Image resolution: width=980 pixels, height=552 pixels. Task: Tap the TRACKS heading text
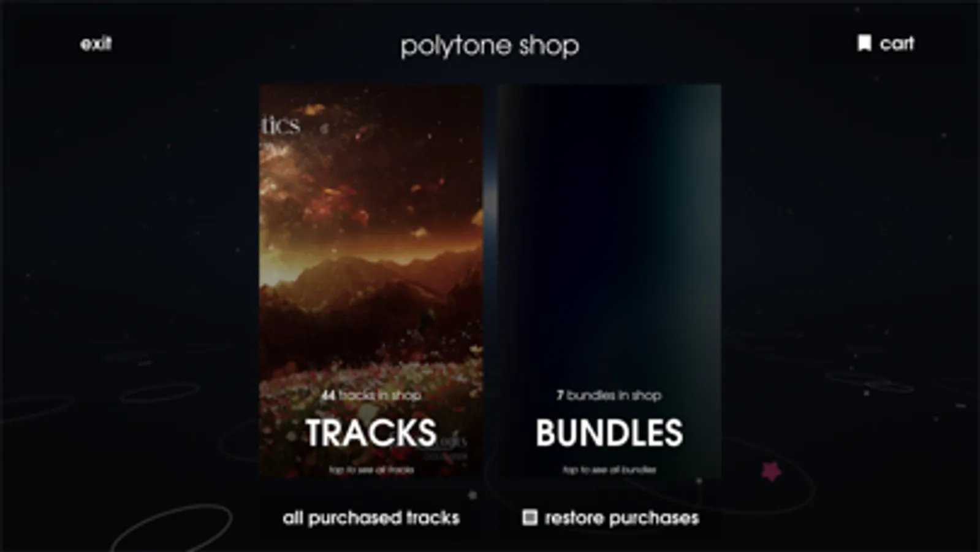click(x=371, y=433)
